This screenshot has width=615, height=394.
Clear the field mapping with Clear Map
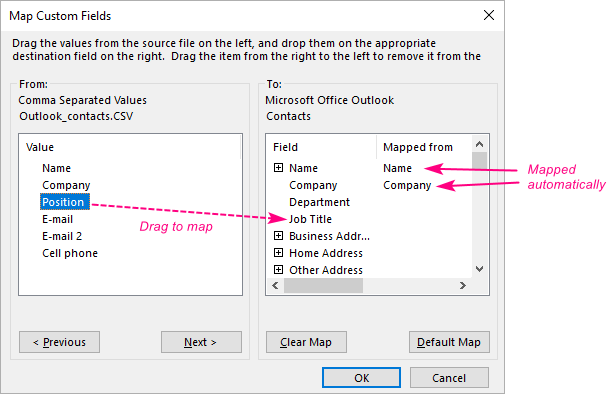point(306,342)
